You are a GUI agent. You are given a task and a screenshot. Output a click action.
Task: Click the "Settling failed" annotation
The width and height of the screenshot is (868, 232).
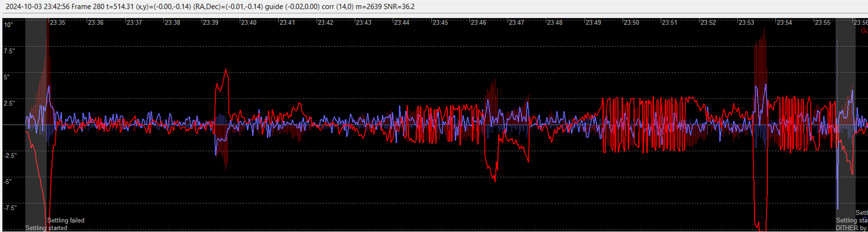tap(66, 220)
